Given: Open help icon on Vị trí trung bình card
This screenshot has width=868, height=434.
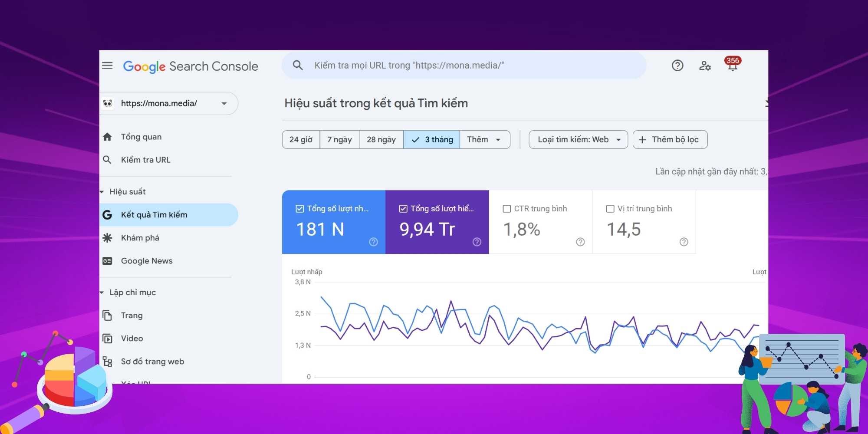Looking at the screenshot, I should (684, 242).
